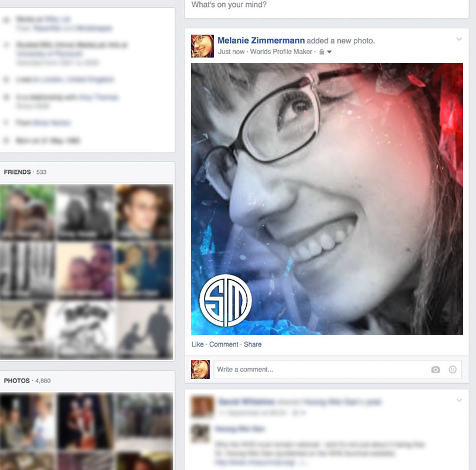Expand the options chevron on the lower post
476x470 pixels.
click(459, 400)
